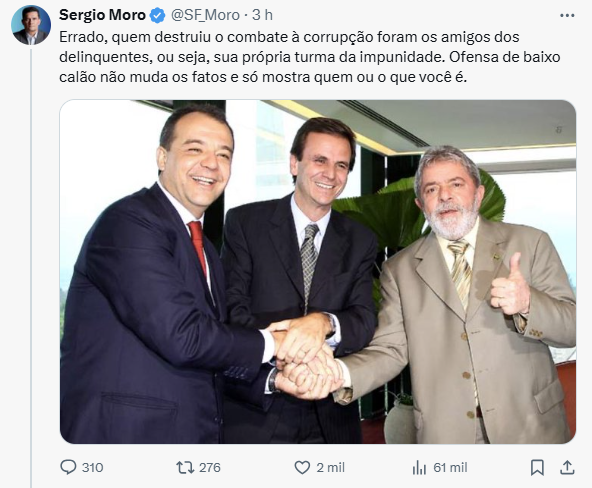Screen dimensions: 592x488
Task: Select the 276 reposts count
Action: point(210,467)
